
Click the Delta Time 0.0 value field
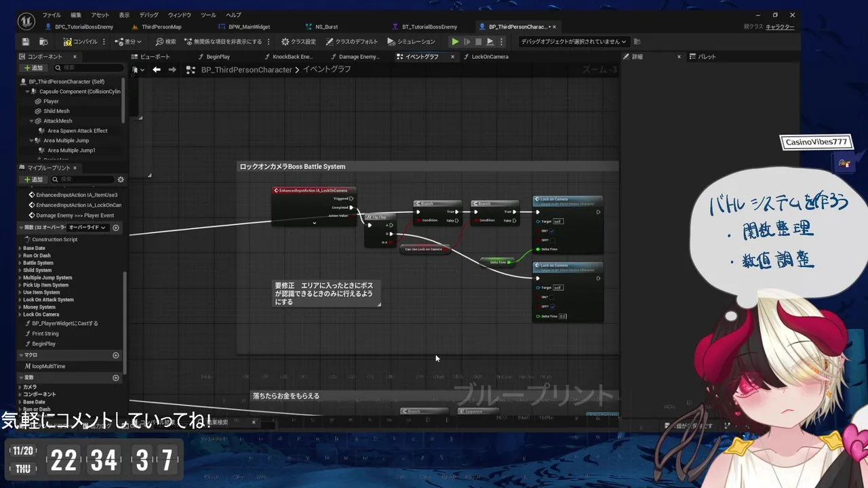pos(563,316)
